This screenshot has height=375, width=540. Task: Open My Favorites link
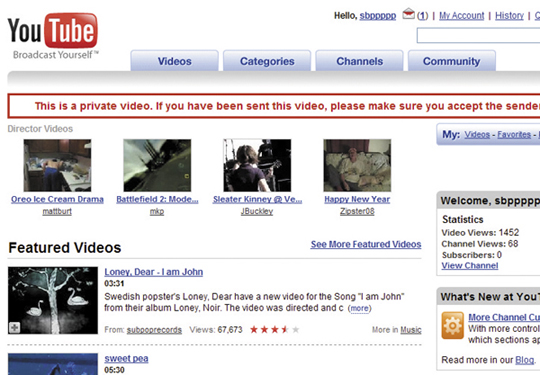[514, 134]
